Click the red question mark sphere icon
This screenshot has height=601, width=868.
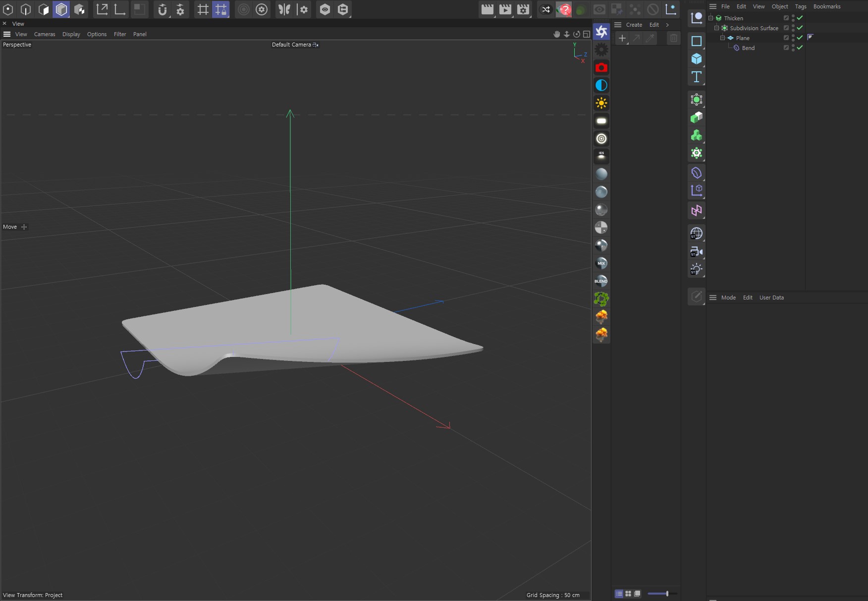pyautogui.click(x=564, y=9)
